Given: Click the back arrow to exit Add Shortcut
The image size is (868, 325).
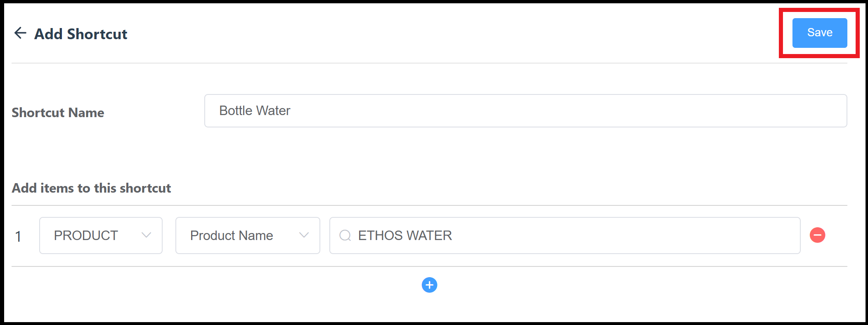Looking at the screenshot, I should tap(19, 33).
